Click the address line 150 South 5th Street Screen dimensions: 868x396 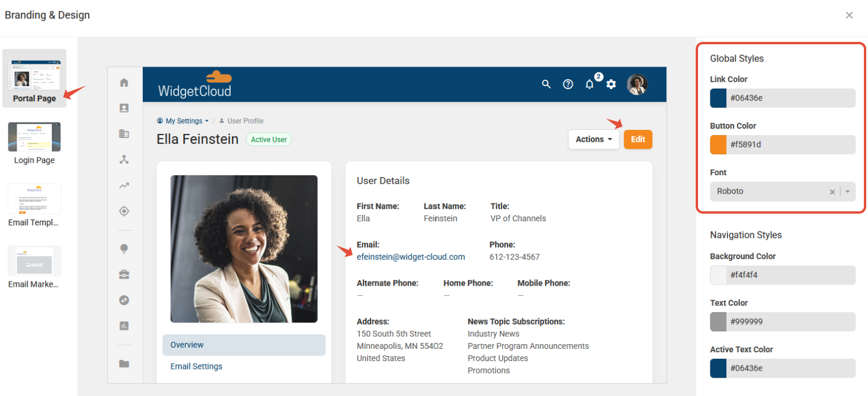(x=394, y=334)
